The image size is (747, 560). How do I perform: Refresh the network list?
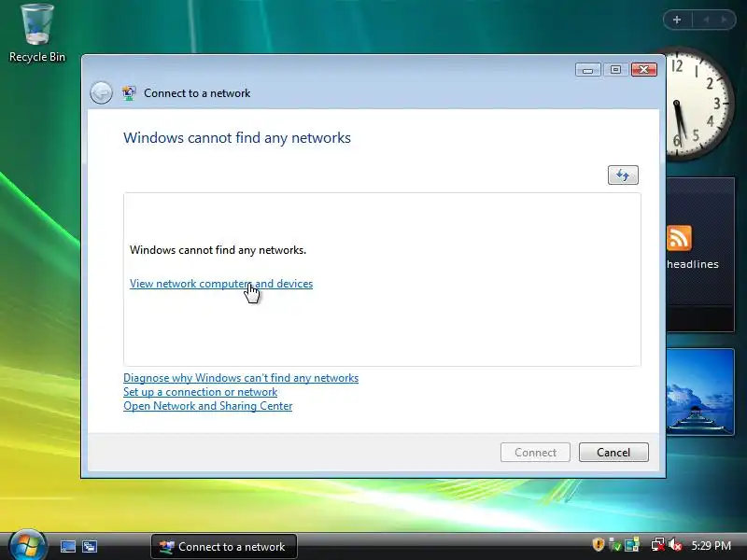click(623, 175)
